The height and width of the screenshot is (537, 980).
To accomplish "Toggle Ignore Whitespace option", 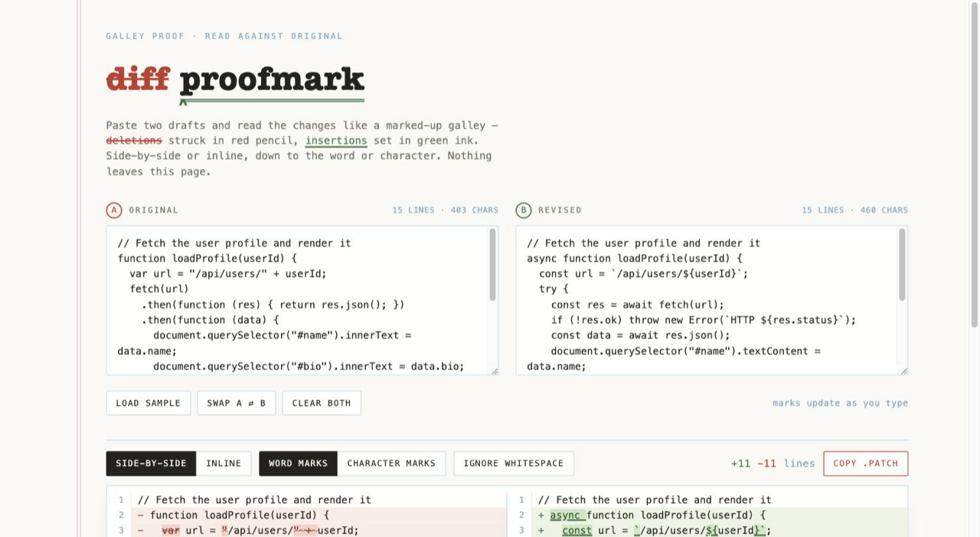I will coord(514,464).
